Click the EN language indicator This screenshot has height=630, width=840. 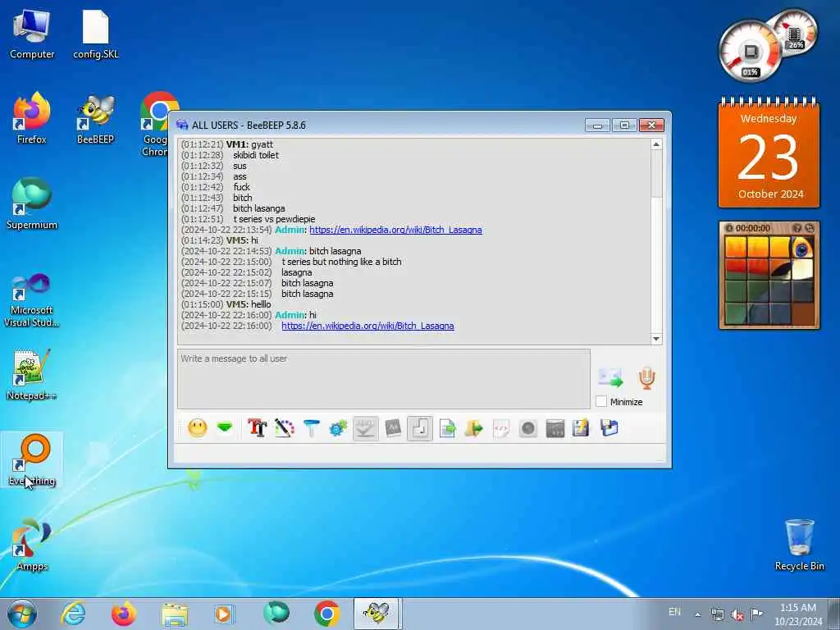click(x=674, y=612)
